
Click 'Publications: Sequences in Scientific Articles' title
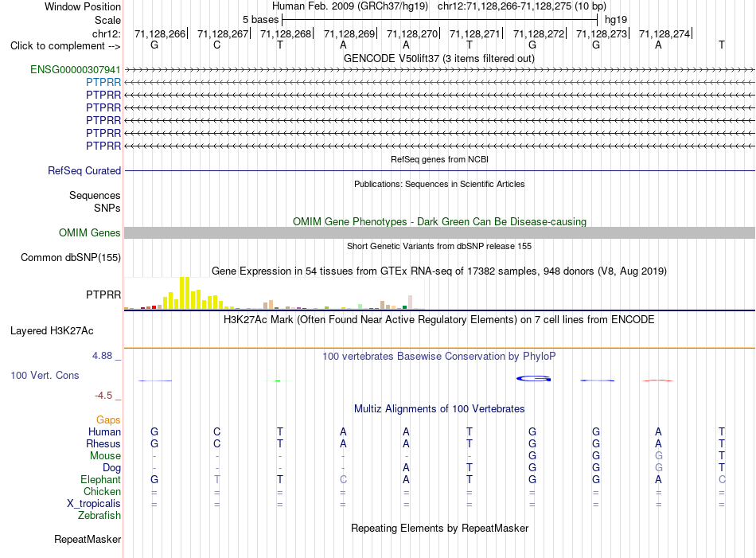click(439, 184)
